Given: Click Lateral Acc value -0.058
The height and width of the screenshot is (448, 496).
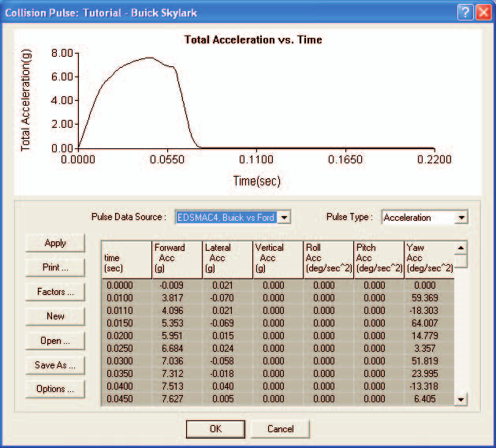Looking at the screenshot, I should point(227,361).
